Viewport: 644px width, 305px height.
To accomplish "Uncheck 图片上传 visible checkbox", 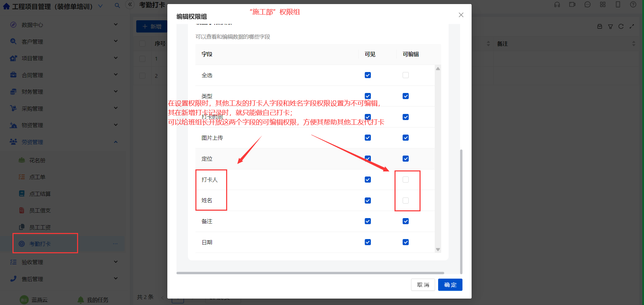I will click(368, 138).
